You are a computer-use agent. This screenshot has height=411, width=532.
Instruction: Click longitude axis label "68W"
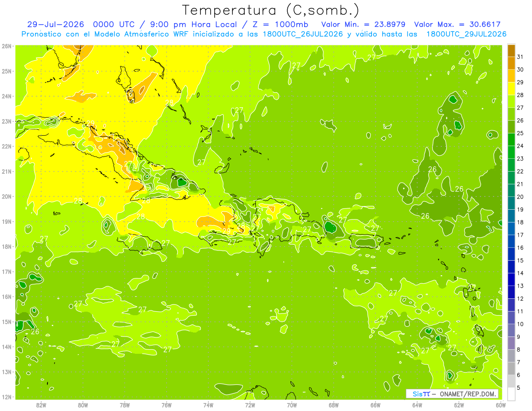click(x=334, y=405)
